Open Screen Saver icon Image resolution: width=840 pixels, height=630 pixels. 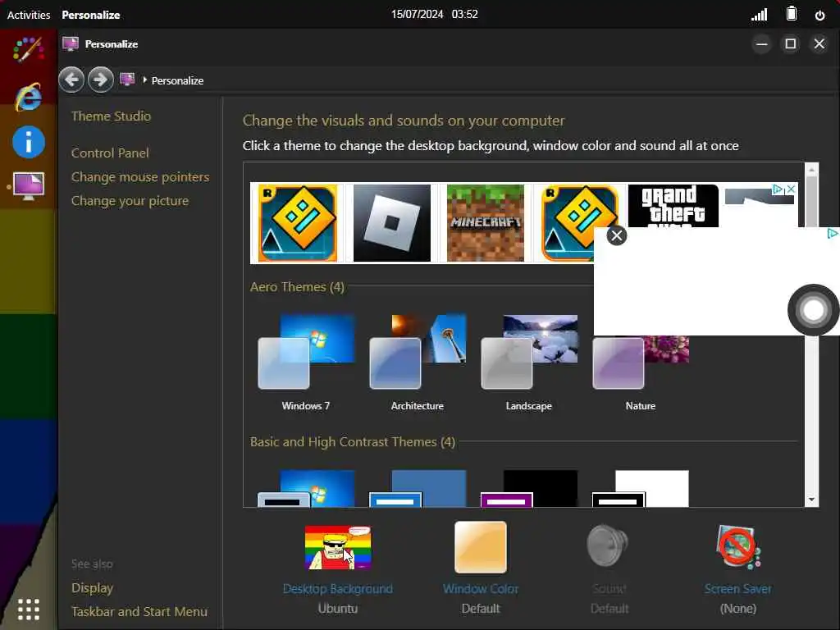pyautogui.click(x=738, y=547)
